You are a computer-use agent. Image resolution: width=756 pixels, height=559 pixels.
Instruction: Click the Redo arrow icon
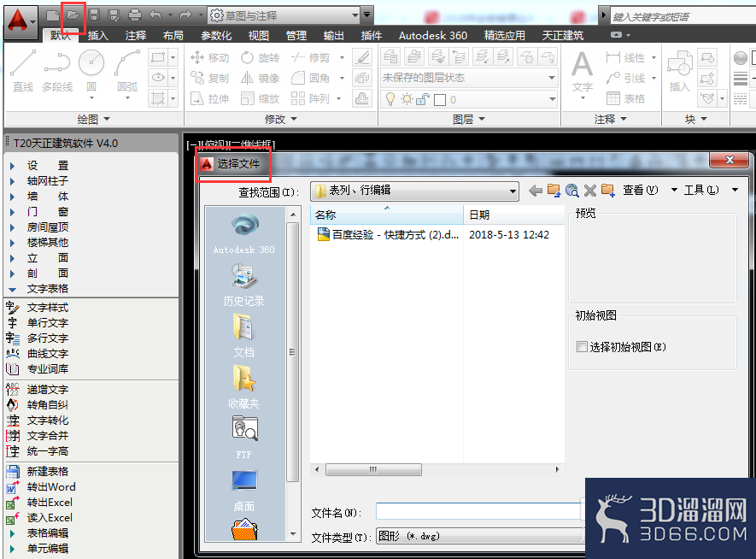(185, 15)
